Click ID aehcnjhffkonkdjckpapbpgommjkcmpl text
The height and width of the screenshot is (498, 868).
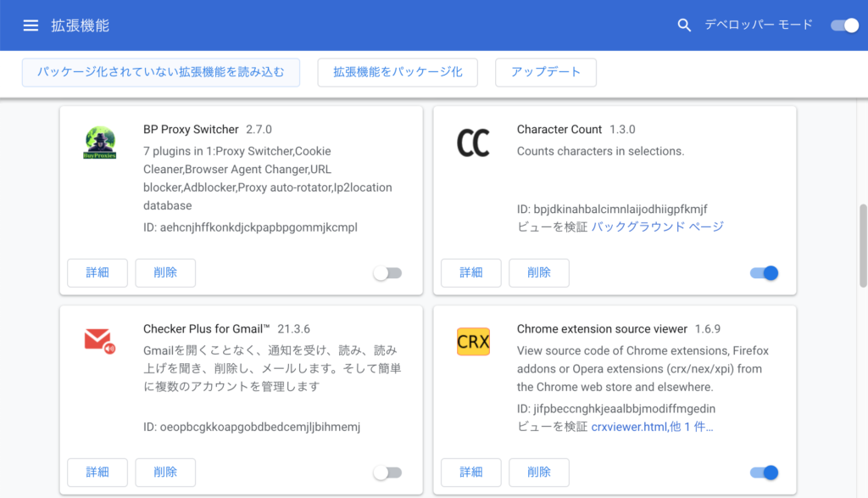[250, 227]
